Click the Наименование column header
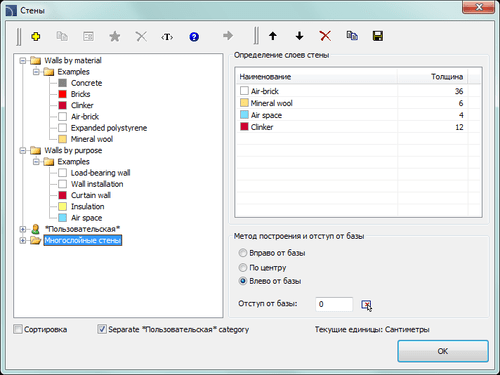Screen dimensions: 500x375 pos(316,77)
